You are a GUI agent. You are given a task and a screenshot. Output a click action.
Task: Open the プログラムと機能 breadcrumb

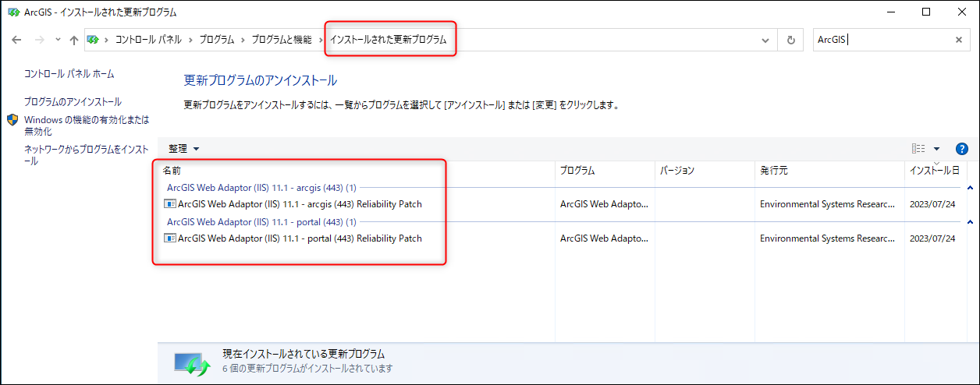point(281,40)
